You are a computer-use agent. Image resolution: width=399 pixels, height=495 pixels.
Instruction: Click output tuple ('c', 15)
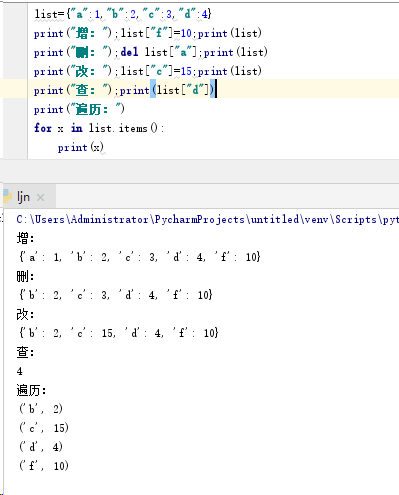tap(44, 428)
